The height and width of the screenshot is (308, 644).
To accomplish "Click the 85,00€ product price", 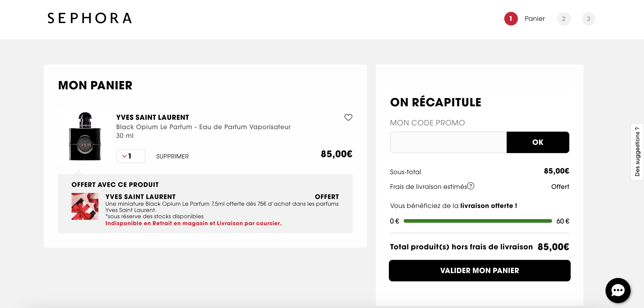I will [336, 154].
